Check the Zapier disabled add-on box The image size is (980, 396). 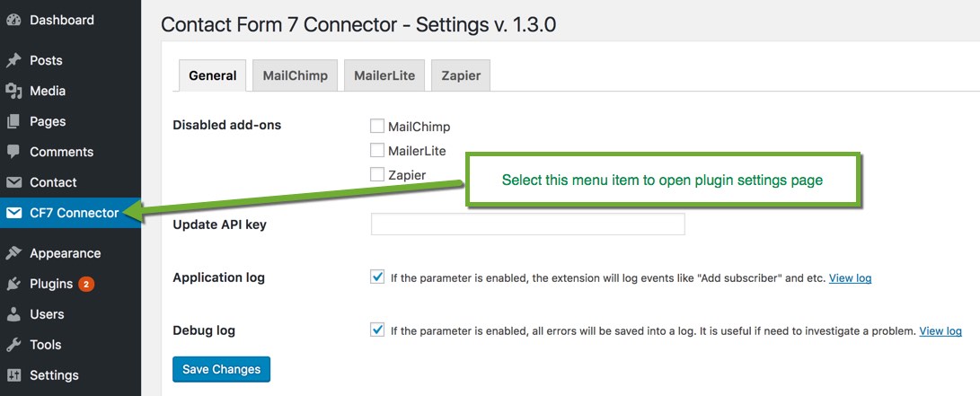click(x=377, y=174)
